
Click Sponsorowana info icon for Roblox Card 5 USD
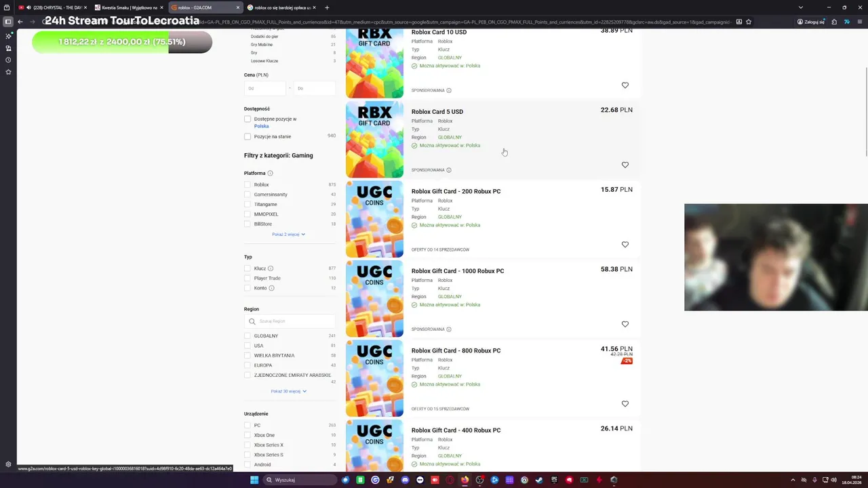(449, 170)
